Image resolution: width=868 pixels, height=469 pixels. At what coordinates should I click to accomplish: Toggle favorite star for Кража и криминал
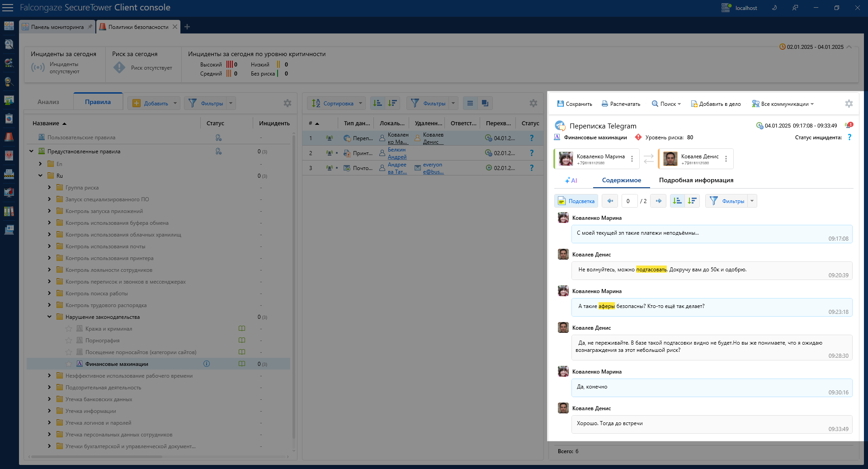69,329
